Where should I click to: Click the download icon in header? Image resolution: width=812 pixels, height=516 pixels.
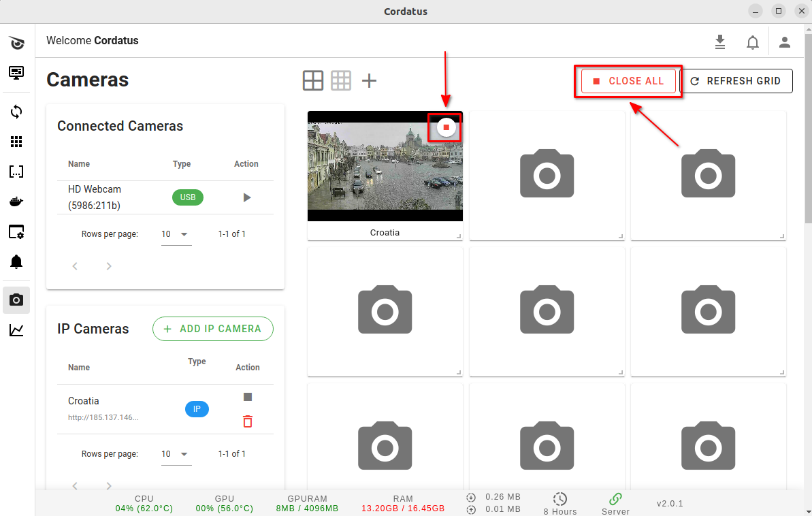[720, 42]
